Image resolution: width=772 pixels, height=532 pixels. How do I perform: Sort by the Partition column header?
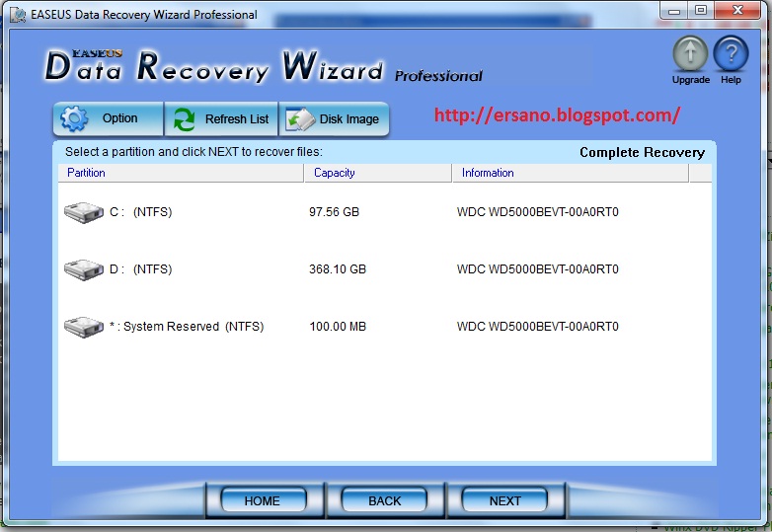181,173
